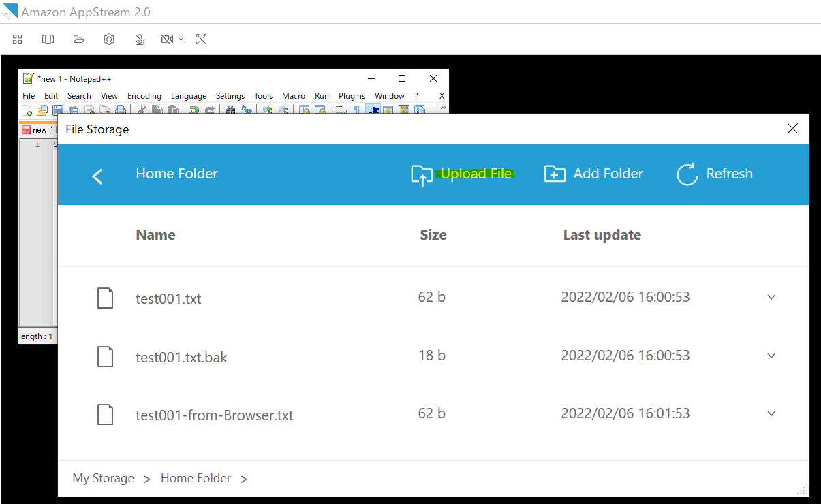821x504 pixels.
Task: Click the Copy icon in Notepad++ toolbar
Action: 157,110
